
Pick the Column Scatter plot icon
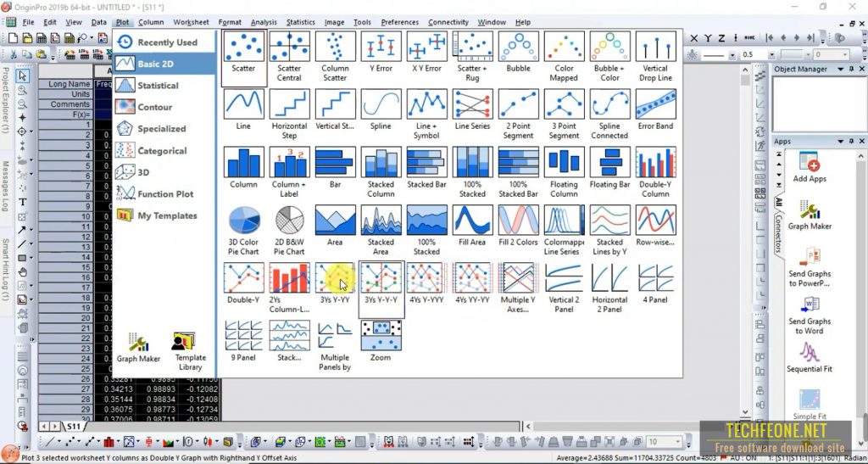click(335, 55)
